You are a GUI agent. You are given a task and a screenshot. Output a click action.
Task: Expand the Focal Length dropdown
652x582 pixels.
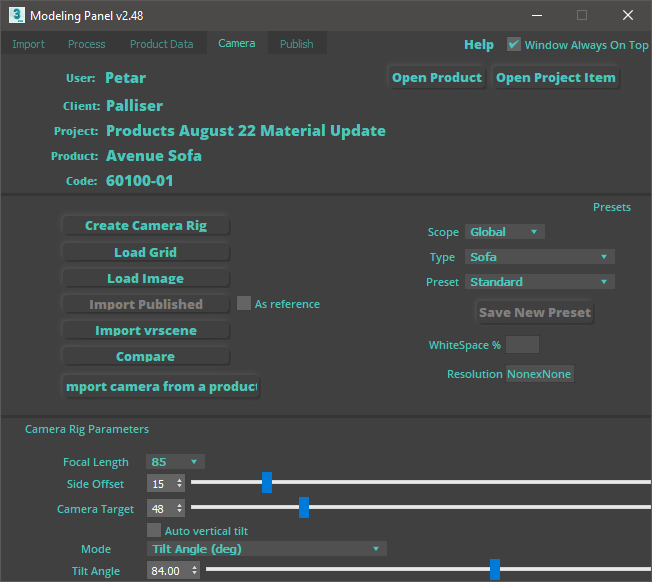pyautogui.click(x=176, y=462)
